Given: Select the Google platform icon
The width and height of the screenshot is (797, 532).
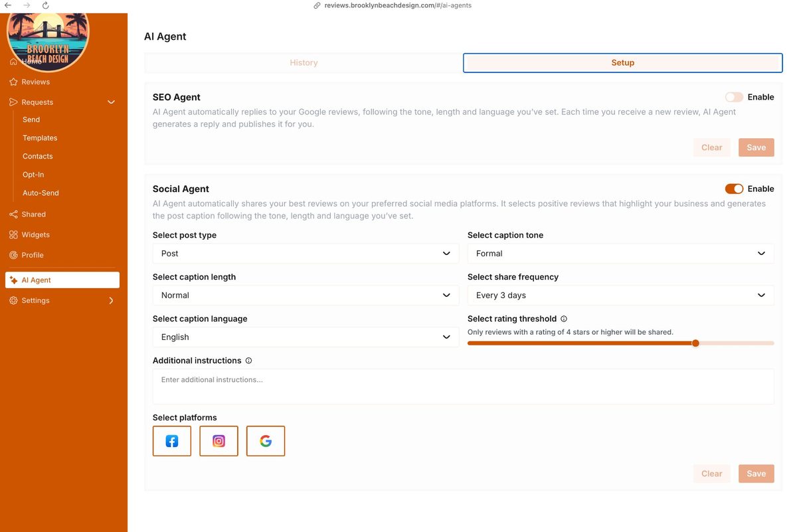Looking at the screenshot, I should coord(266,441).
